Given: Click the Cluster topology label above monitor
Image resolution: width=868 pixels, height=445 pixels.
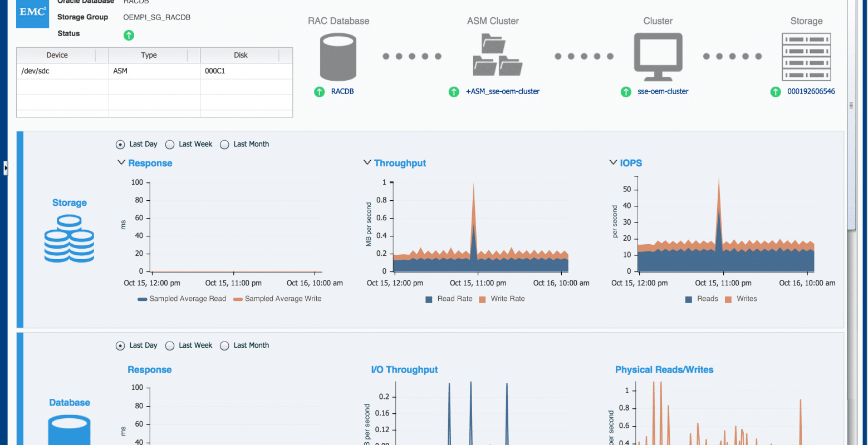Looking at the screenshot, I should (658, 21).
